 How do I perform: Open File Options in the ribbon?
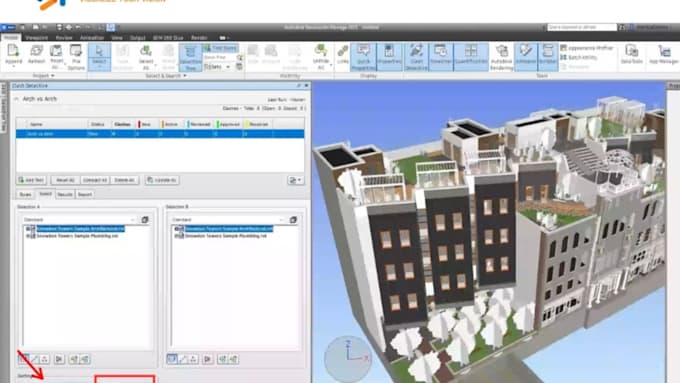coord(76,56)
